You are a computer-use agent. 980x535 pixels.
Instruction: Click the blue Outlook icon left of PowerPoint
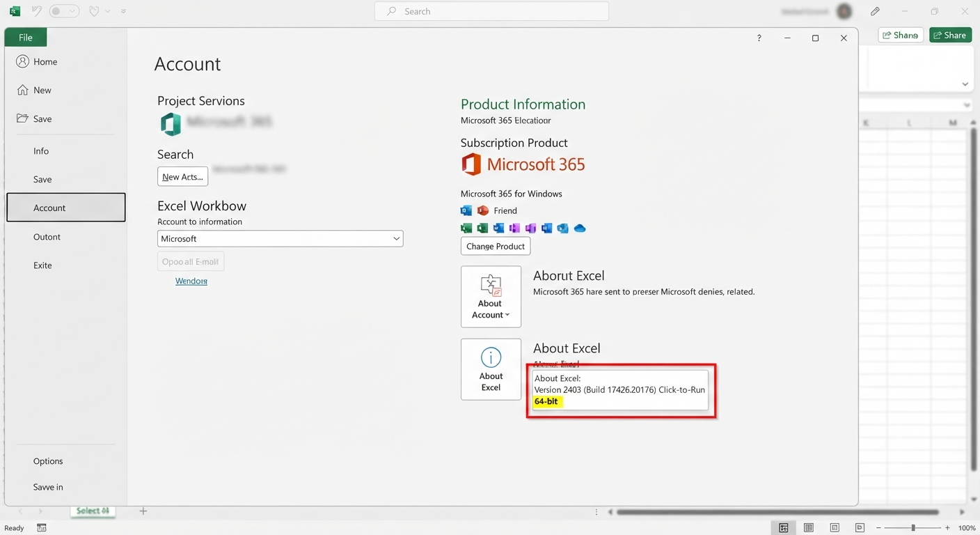(466, 210)
